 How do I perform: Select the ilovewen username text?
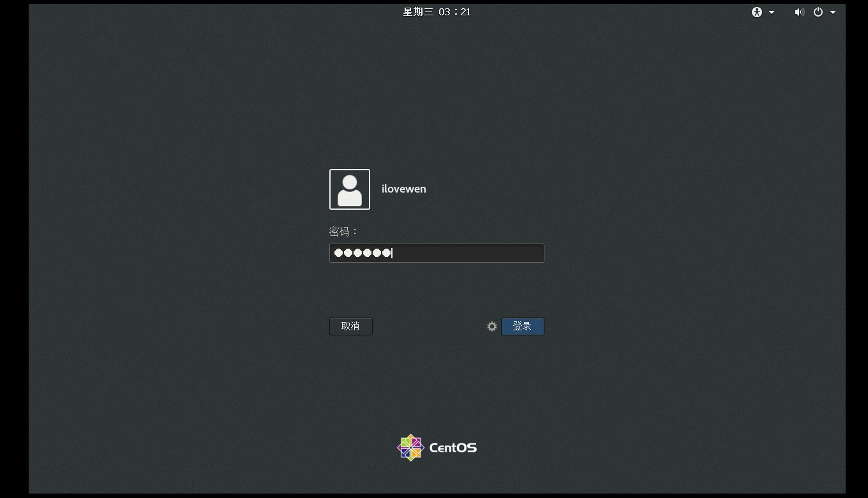pyautogui.click(x=404, y=189)
